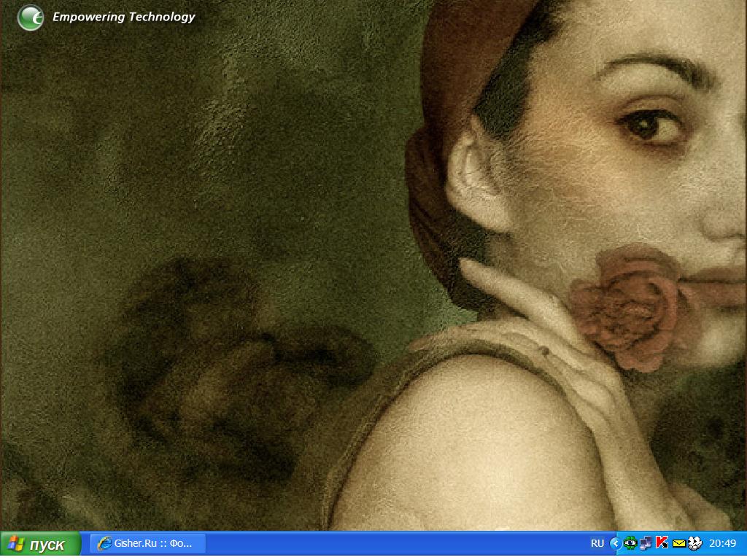Click the Windows flag logo on Start
The height and width of the screenshot is (560, 747).
(16, 544)
